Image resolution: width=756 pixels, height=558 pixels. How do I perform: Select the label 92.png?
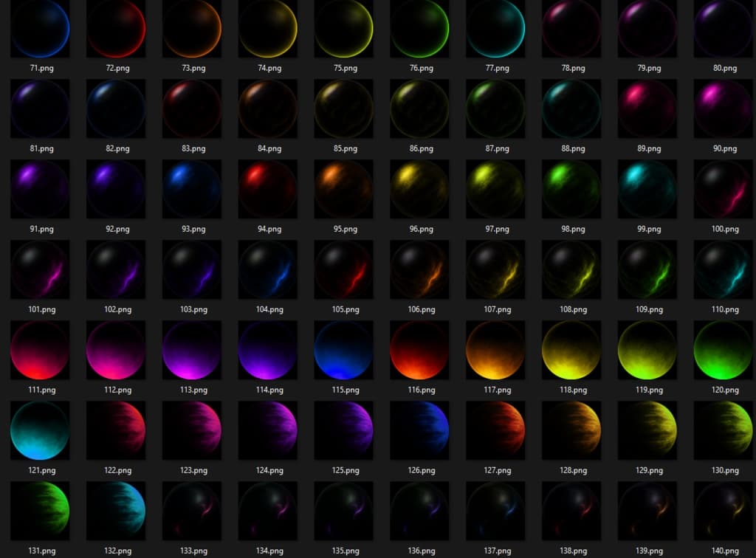click(117, 230)
